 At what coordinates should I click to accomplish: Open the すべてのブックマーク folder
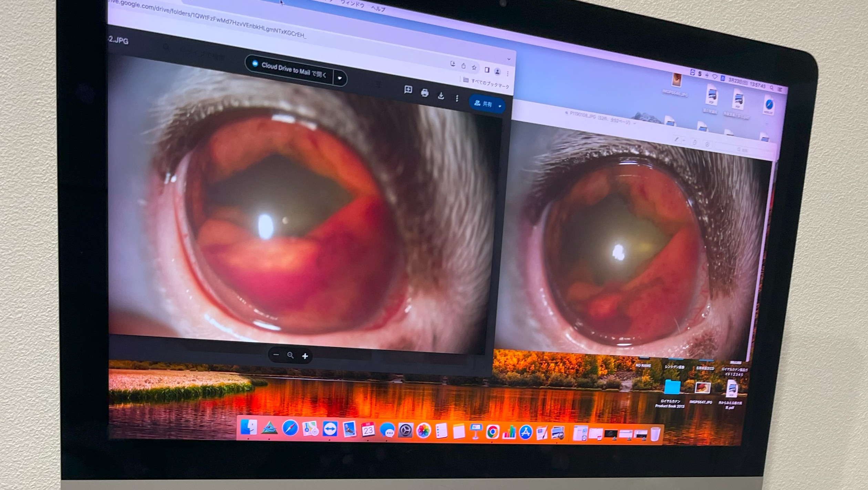point(486,83)
